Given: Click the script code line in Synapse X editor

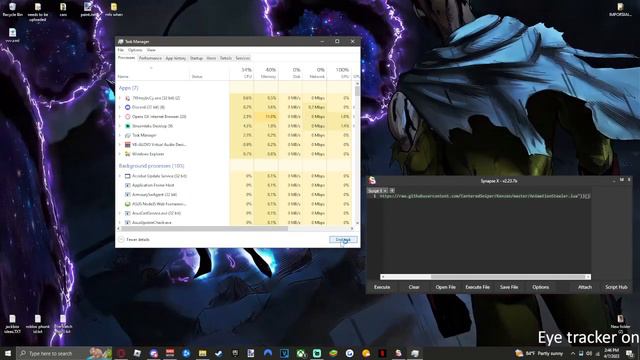Looking at the screenshot, I should click(x=484, y=196).
